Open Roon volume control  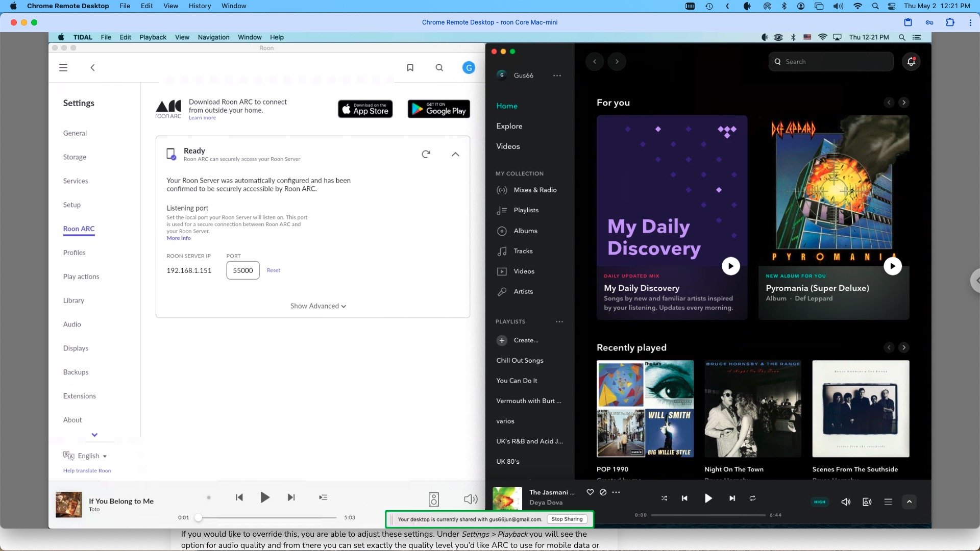[471, 499]
